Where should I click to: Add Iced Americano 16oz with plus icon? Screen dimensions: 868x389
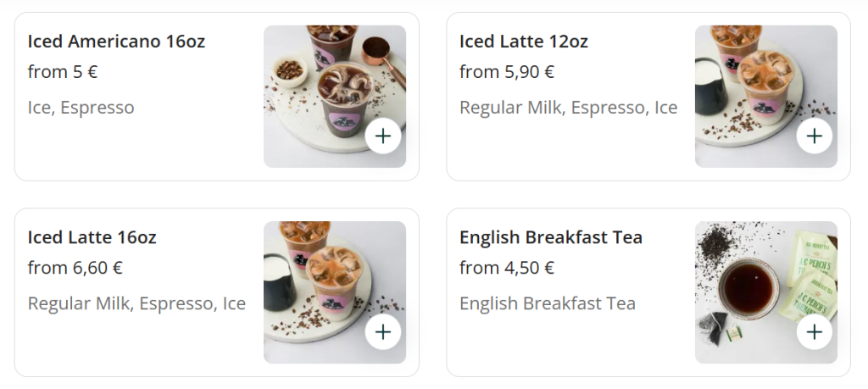pos(383,136)
